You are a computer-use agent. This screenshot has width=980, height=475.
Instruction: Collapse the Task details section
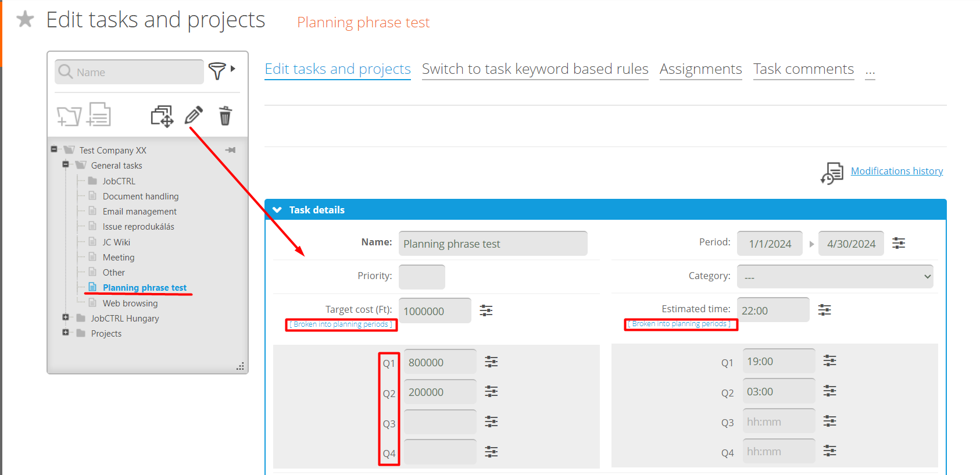click(277, 210)
